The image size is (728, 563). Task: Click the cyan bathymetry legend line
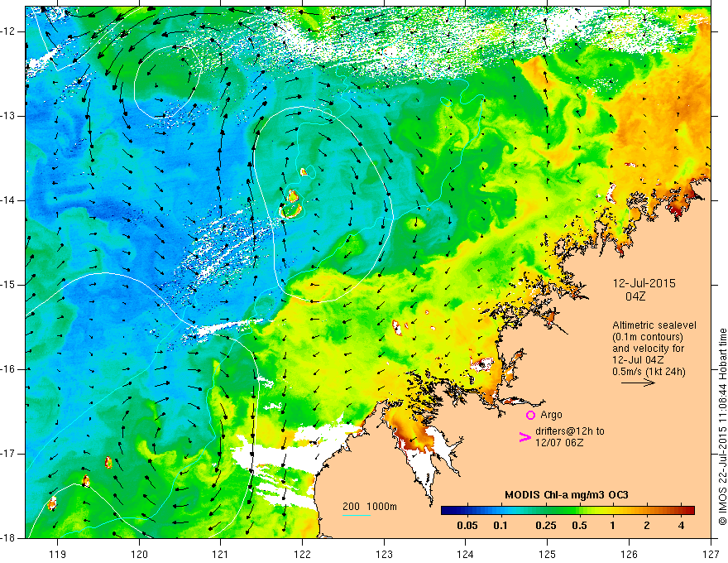click(357, 515)
